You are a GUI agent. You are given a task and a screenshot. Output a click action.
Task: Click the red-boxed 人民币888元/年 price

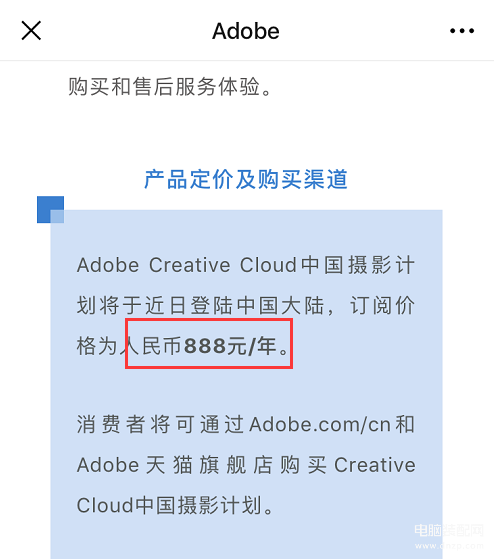(x=209, y=344)
